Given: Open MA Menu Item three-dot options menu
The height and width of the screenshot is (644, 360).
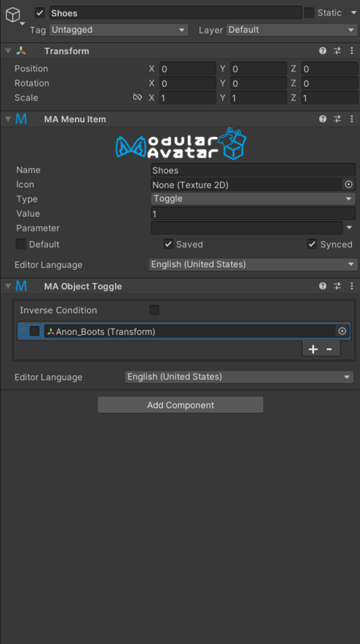Looking at the screenshot, I should point(352,119).
